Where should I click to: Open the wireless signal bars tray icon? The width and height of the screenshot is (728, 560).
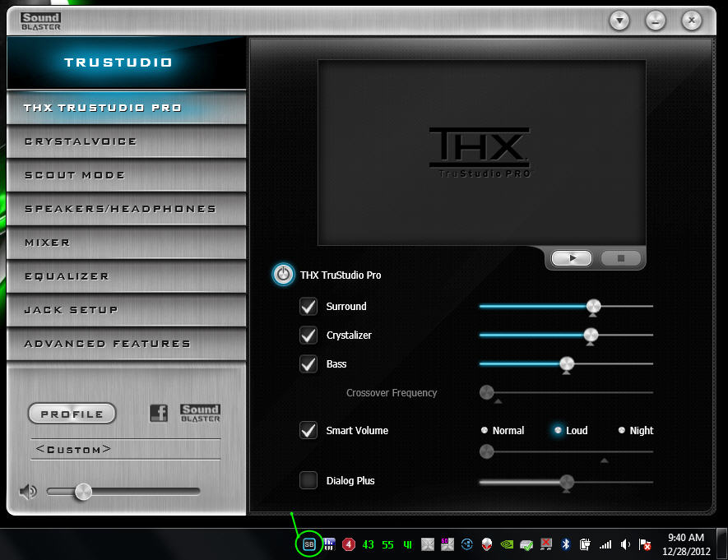point(605,544)
